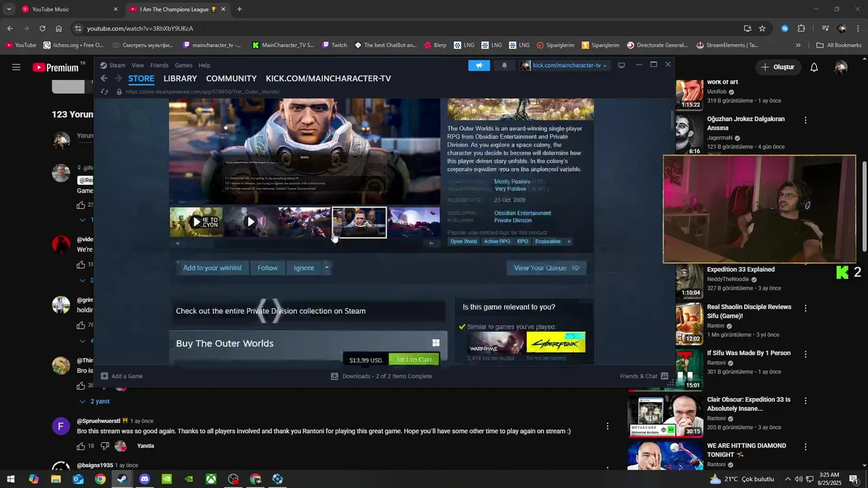Select the Open World tag
The height and width of the screenshot is (488, 868).
click(464, 241)
